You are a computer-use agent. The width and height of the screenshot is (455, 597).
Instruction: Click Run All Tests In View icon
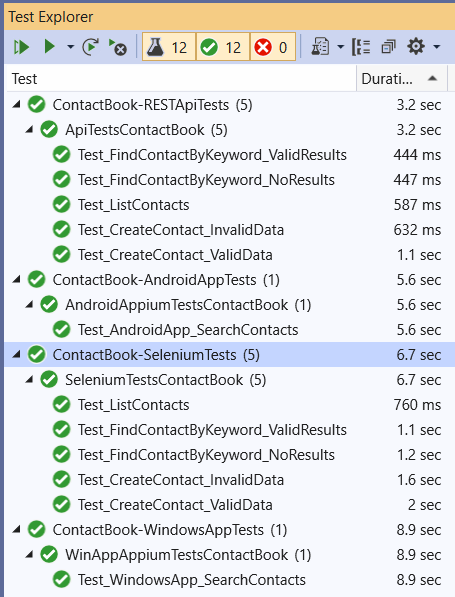coord(21,47)
